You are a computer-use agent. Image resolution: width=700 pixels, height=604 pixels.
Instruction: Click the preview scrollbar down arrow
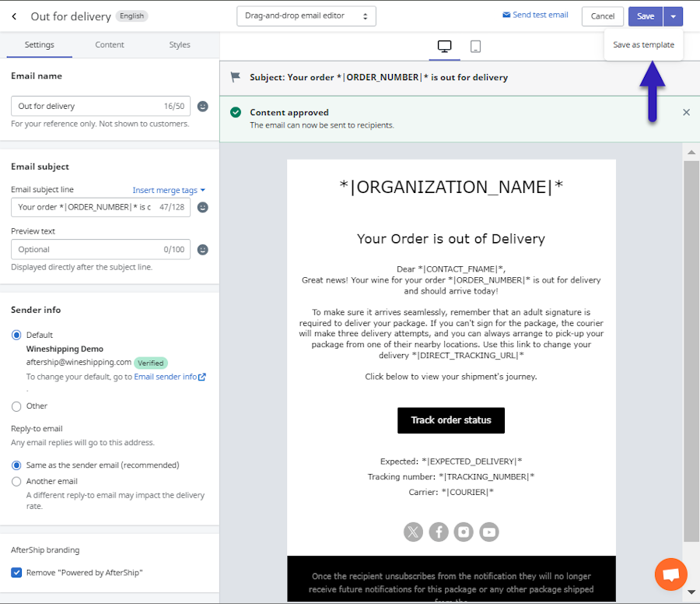pos(691,592)
